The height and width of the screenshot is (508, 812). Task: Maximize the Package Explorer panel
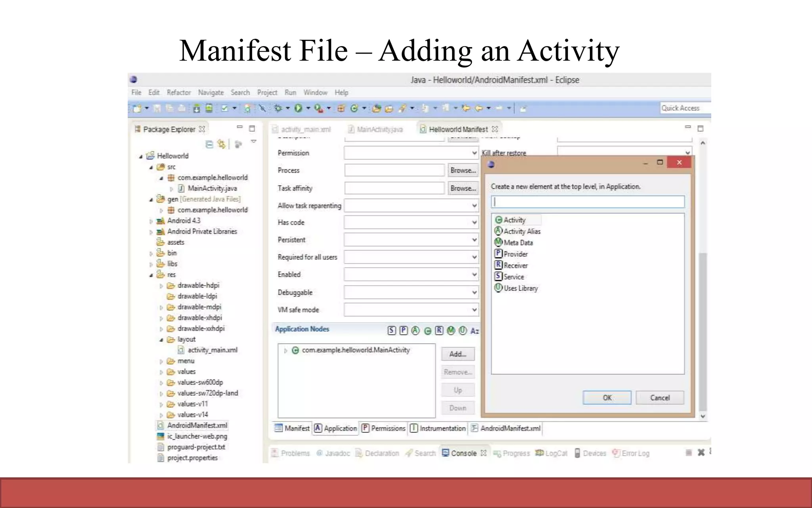coord(252,128)
